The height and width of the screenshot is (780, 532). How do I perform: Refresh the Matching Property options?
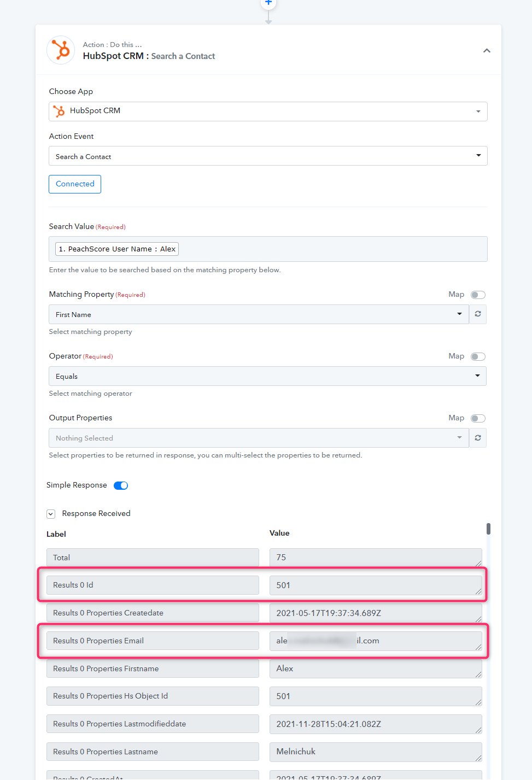click(478, 314)
